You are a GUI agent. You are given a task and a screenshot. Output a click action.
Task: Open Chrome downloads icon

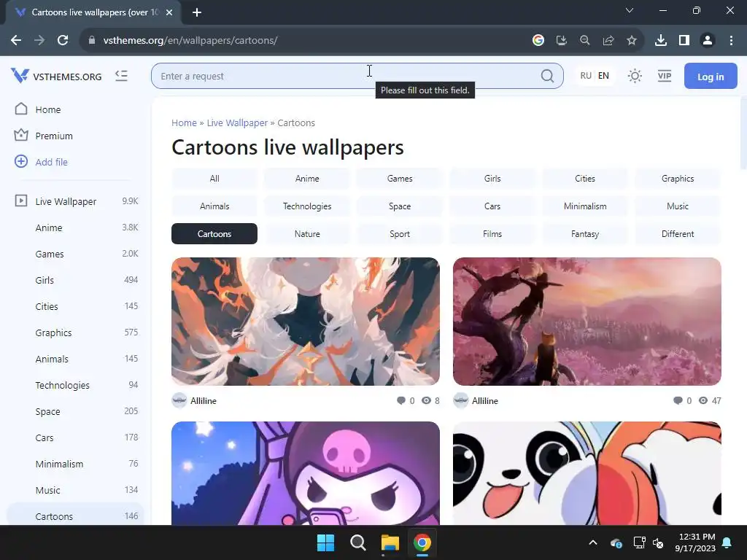tap(660, 40)
